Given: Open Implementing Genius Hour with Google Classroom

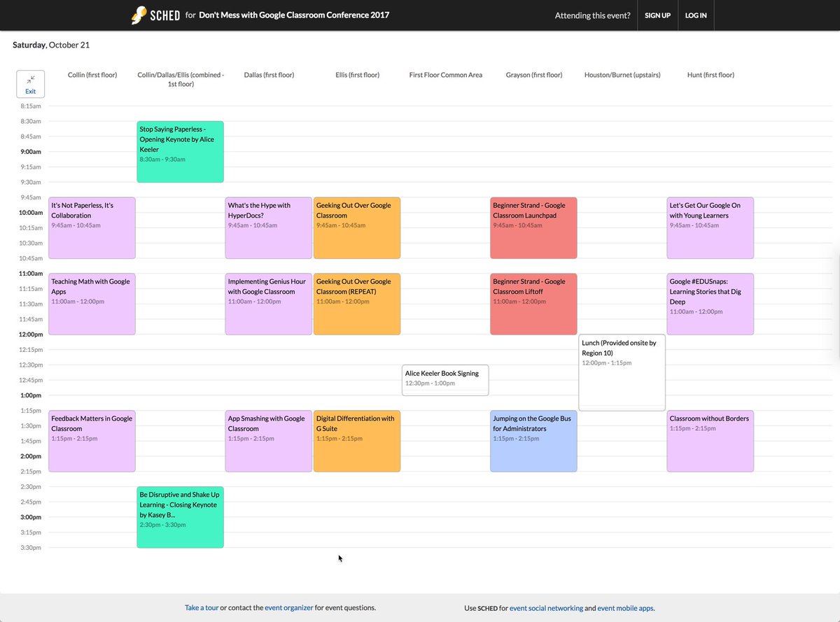Looking at the screenshot, I should pyautogui.click(x=268, y=304).
